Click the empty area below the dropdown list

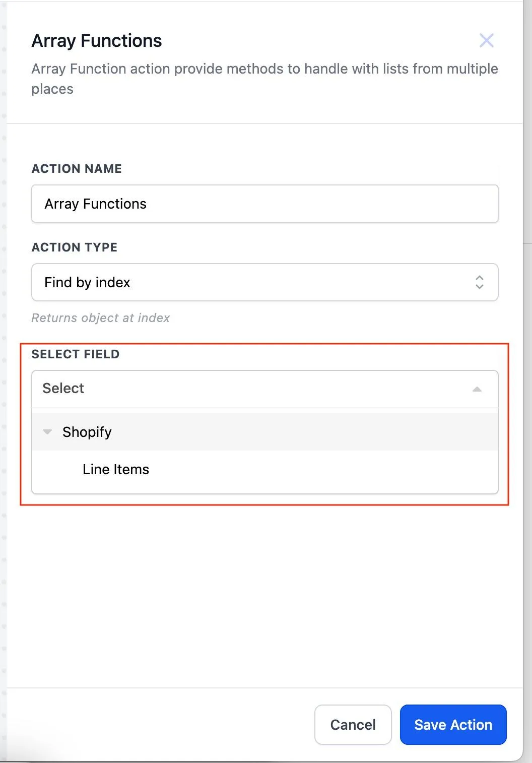point(264,595)
